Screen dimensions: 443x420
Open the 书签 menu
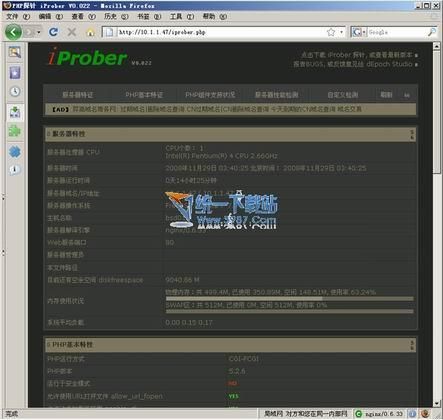point(149,16)
